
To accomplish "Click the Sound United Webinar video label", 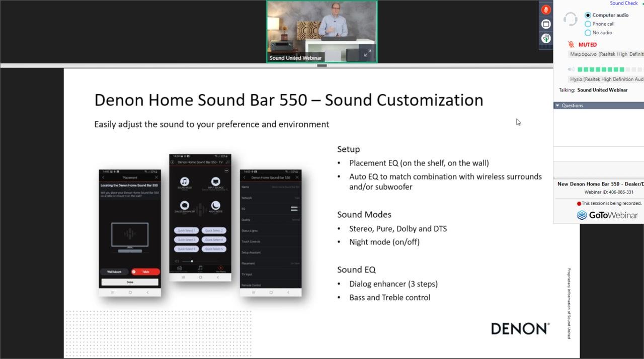I will pos(295,58).
